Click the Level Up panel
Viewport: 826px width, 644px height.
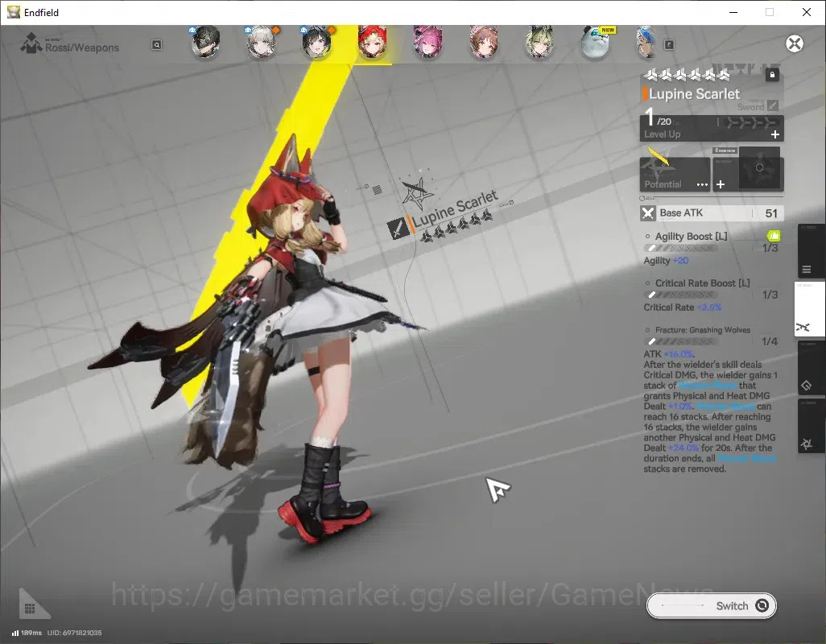[x=712, y=128]
